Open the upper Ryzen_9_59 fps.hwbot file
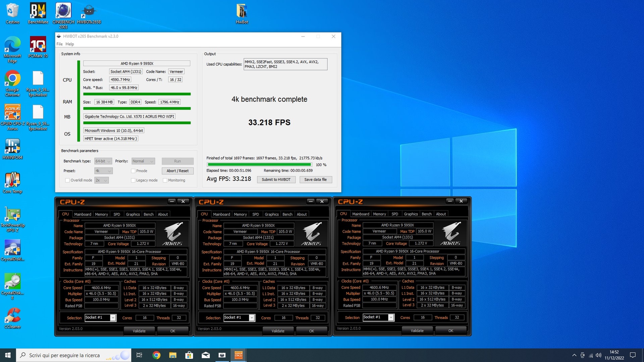This screenshot has height=362, width=644. coord(38,83)
